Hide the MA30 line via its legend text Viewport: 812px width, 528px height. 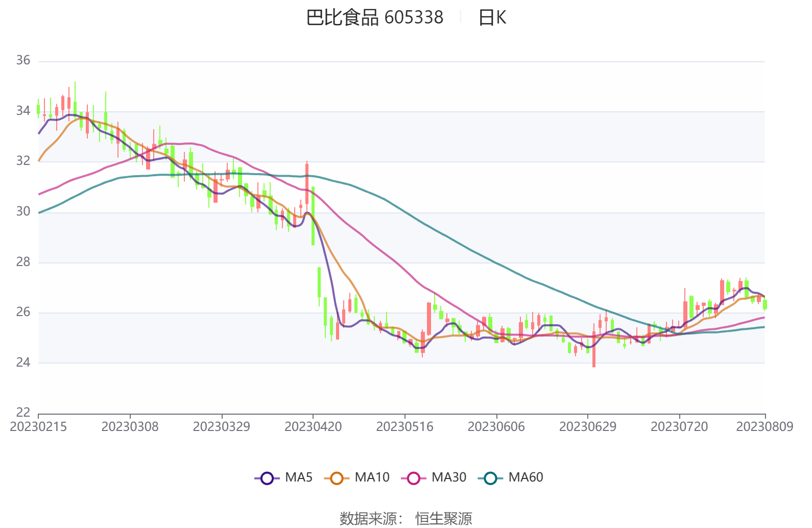click(448, 477)
